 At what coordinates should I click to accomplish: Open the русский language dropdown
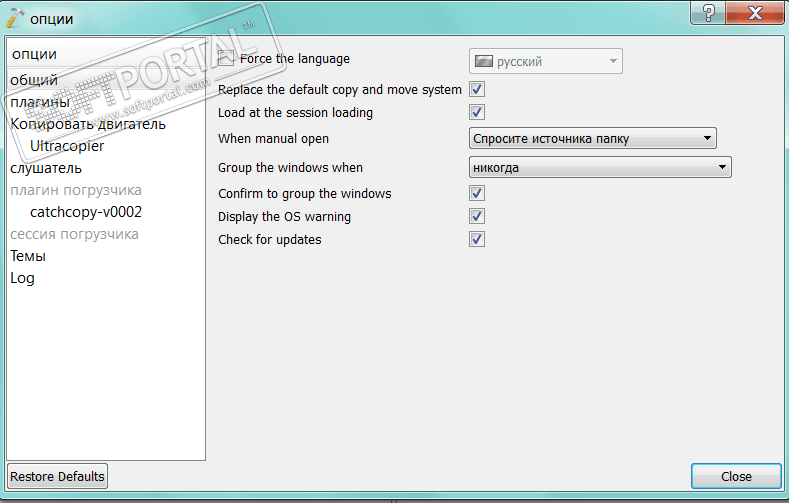[x=545, y=61]
